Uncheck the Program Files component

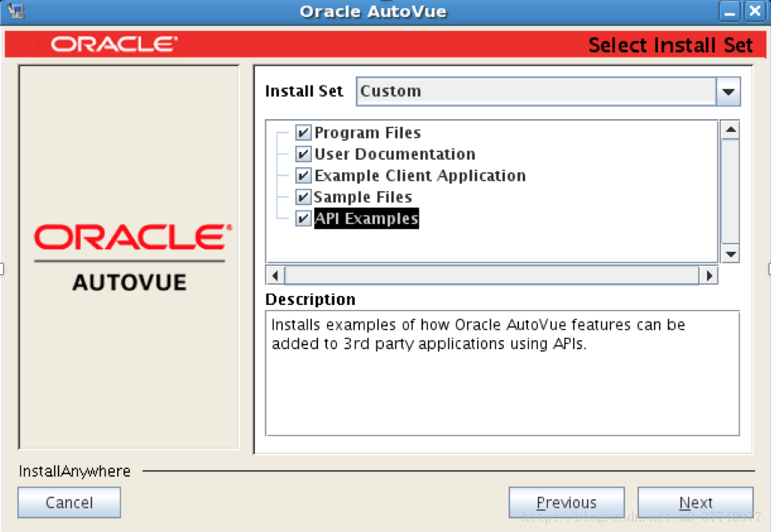(303, 133)
